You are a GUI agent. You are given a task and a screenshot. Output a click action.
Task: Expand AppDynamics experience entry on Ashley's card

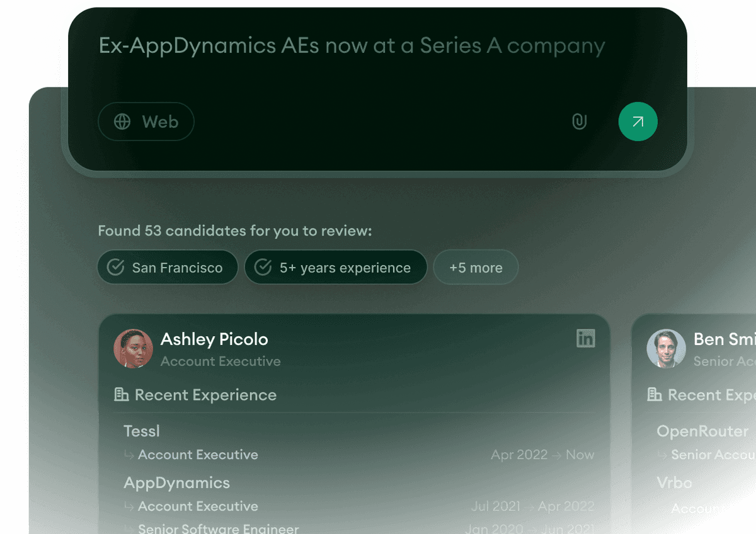pos(176,482)
